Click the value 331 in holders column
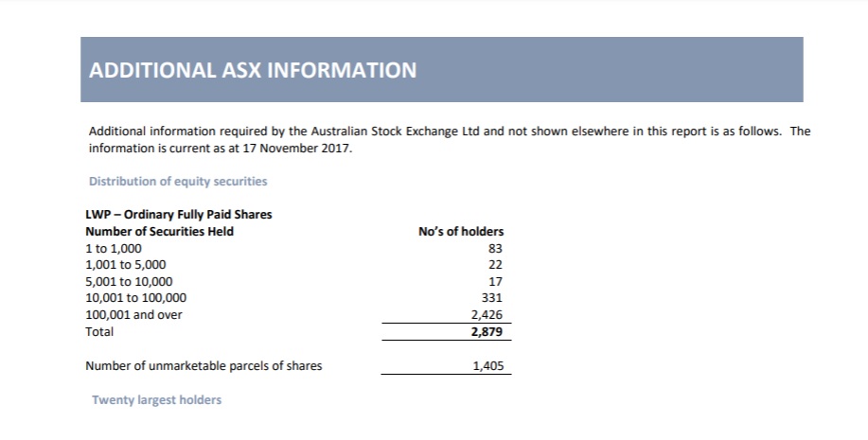The image size is (868, 440). click(x=492, y=298)
